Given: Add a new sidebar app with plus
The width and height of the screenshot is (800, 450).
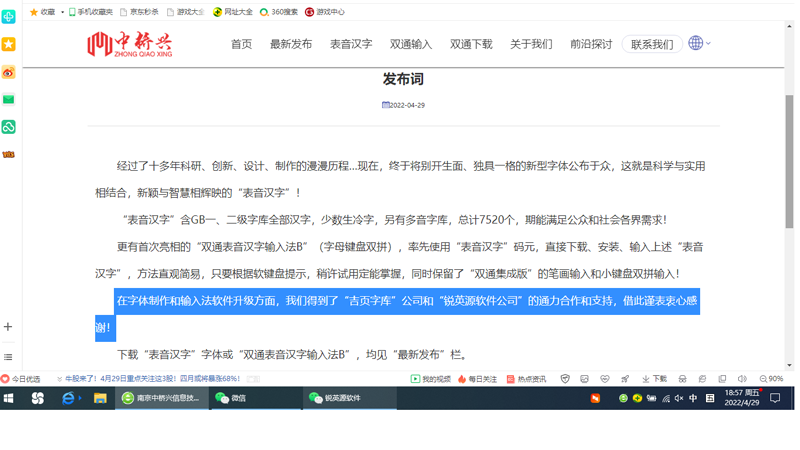Looking at the screenshot, I should point(8,327).
